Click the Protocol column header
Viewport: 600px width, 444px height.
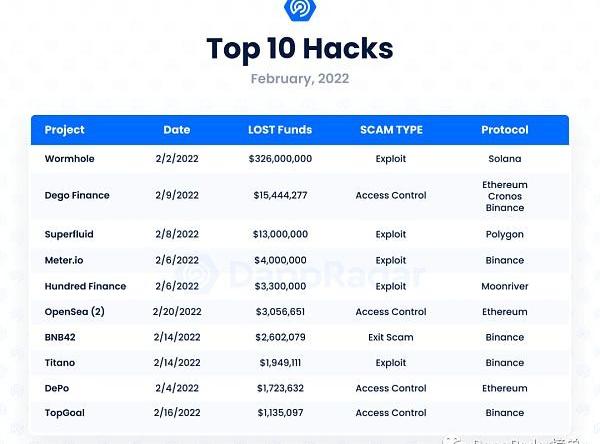504,130
